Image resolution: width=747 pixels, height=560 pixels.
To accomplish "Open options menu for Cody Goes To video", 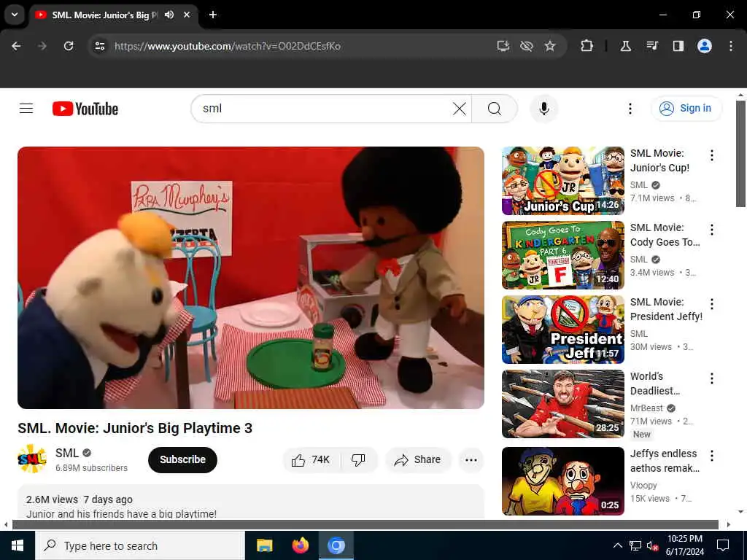I will (712, 230).
